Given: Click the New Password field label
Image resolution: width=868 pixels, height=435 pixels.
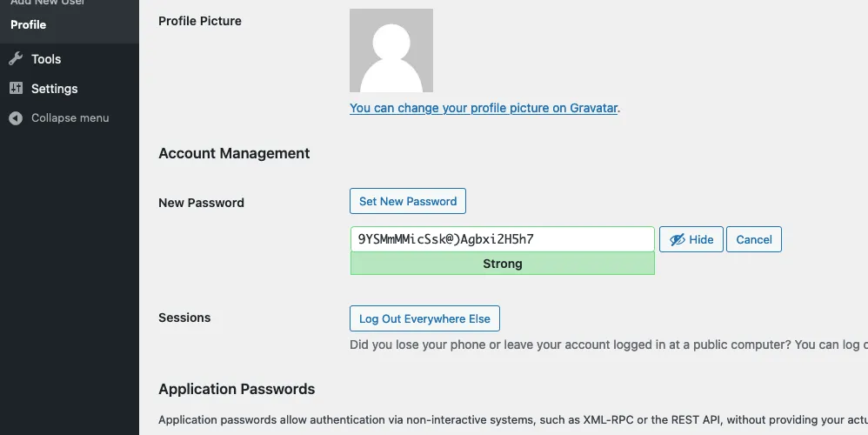Looking at the screenshot, I should tap(201, 203).
